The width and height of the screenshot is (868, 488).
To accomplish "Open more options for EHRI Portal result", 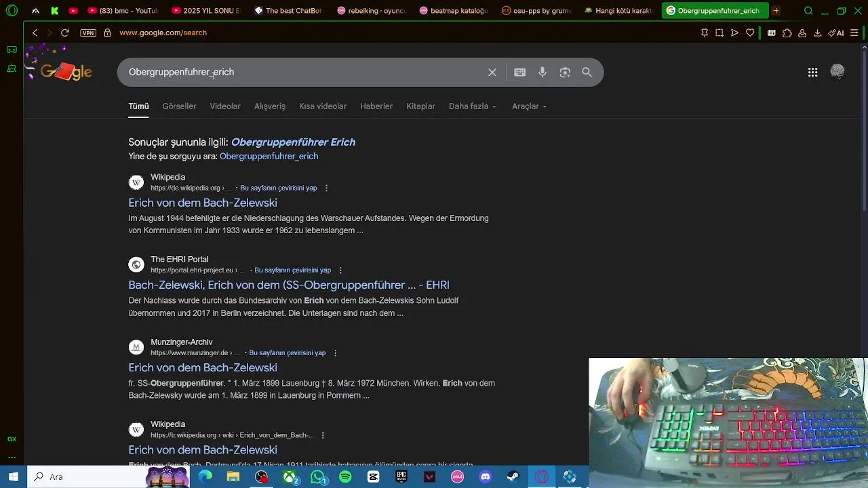I will tap(340, 270).
